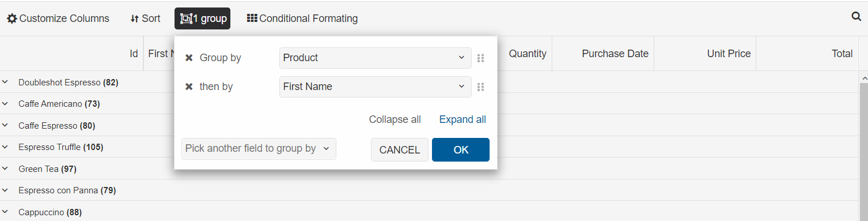The height and width of the screenshot is (221, 868).
Task: Confirm grouping with OK button
Action: [461, 149]
